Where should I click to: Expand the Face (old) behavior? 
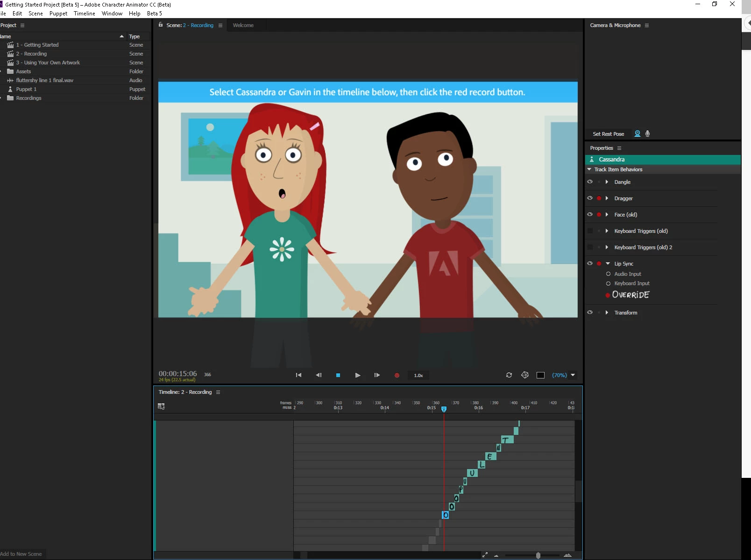[x=607, y=215]
